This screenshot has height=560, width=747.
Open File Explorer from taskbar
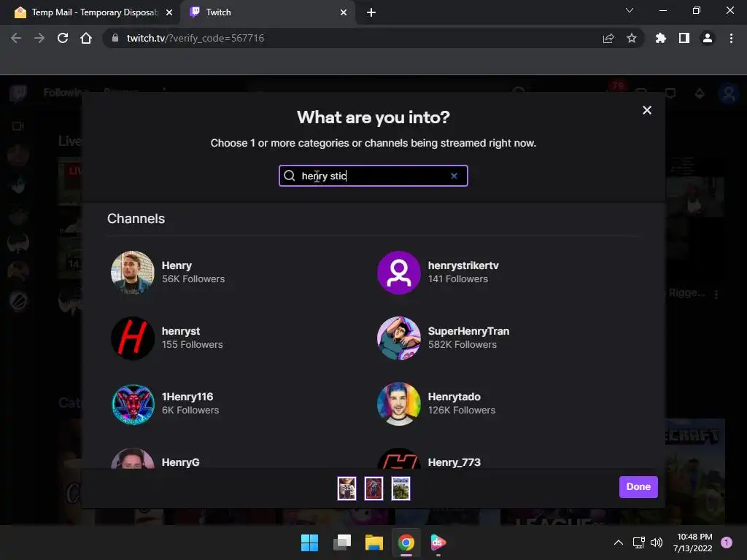tap(374, 542)
